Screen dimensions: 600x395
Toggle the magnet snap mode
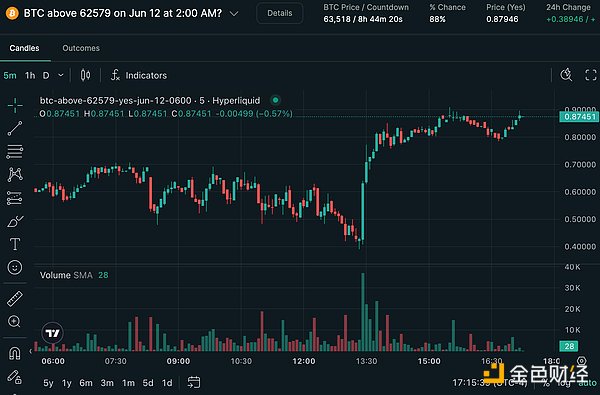coord(15,353)
